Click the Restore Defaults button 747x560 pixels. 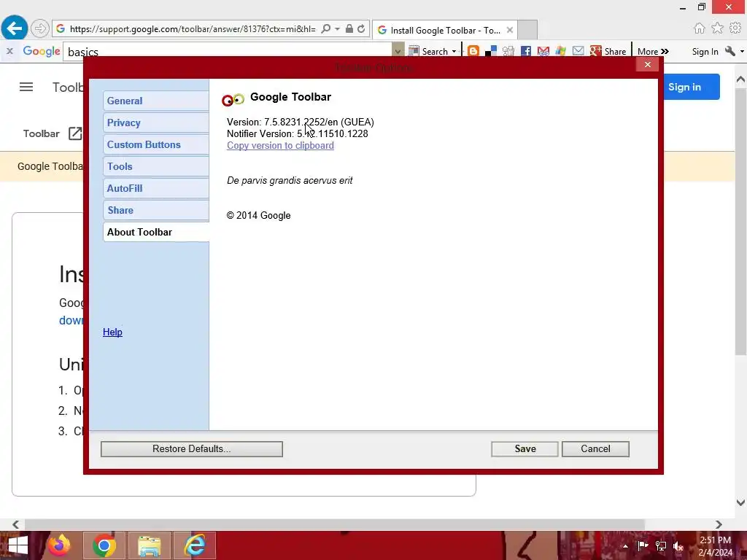pos(192,449)
